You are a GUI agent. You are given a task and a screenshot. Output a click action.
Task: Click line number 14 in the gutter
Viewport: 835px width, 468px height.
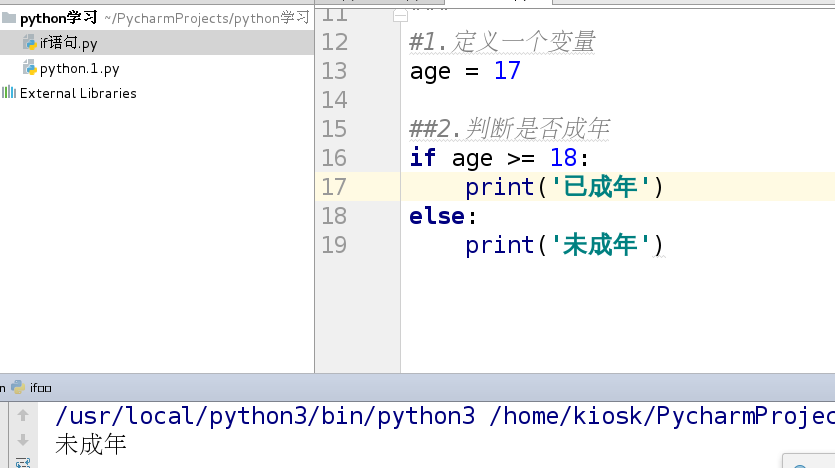click(x=334, y=100)
